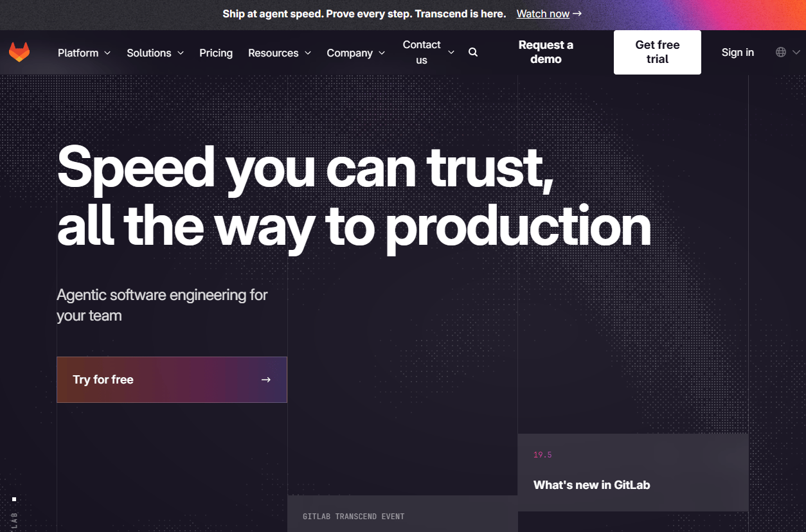The image size is (806, 532).
Task: Open the site search magnifier icon
Action: [473, 53]
